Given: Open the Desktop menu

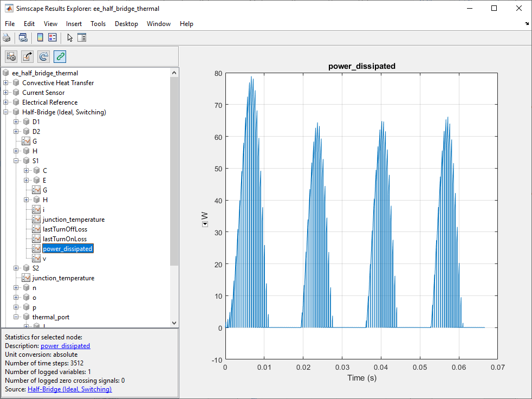Looking at the screenshot, I should [x=126, y=24].
